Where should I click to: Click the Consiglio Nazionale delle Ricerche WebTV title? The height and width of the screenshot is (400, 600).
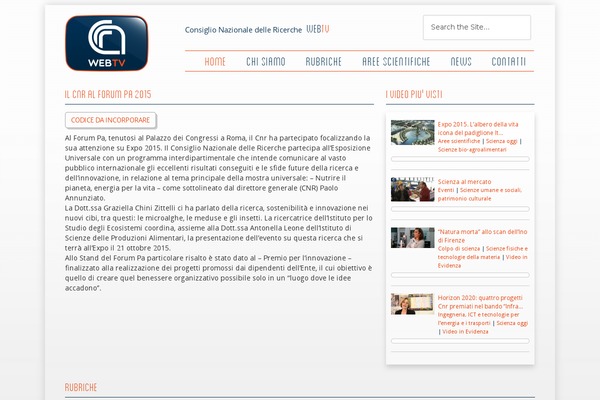[257, 29]
